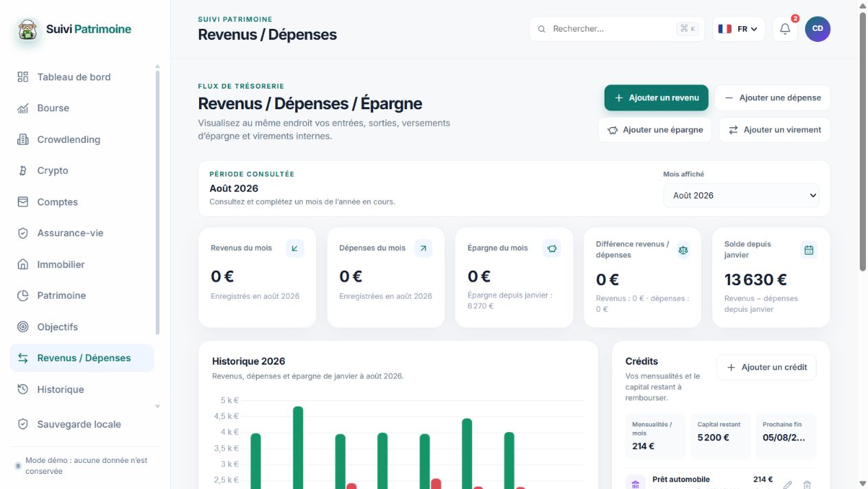This screenshot has width=868, height=489.
Task: Click the Revenus du mois arrow icon
Action: 295,249
